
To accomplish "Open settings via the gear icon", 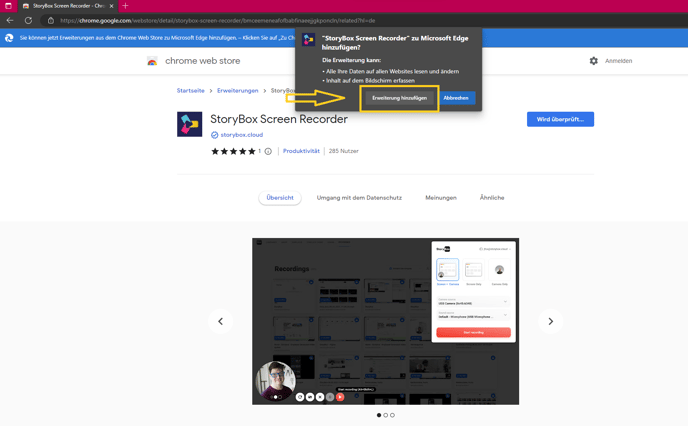I will tap(593, 61).
